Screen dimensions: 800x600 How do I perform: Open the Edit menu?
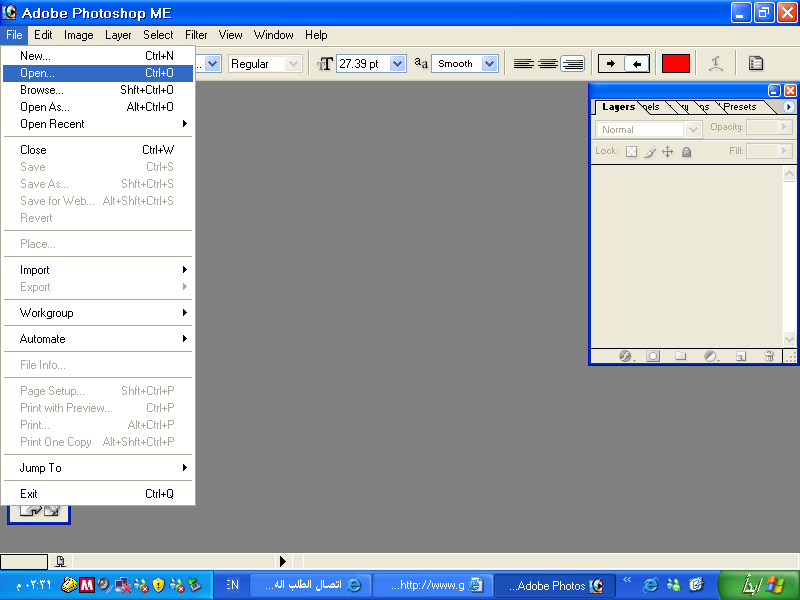[43, 35]
